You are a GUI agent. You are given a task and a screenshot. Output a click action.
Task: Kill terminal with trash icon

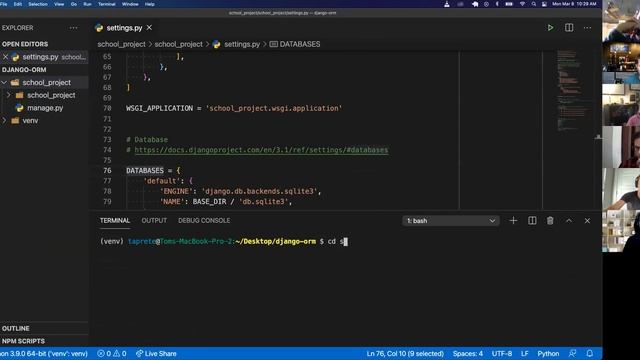pos(550,220)
